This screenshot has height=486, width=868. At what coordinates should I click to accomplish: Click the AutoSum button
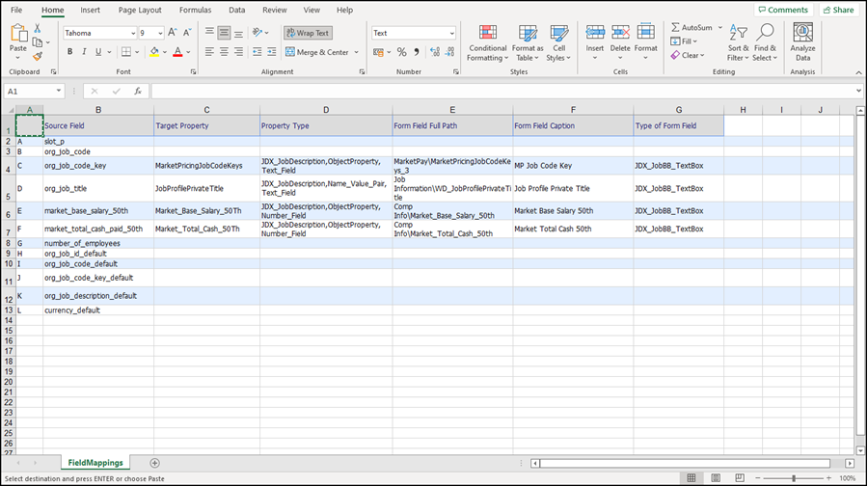pos(692,27)
